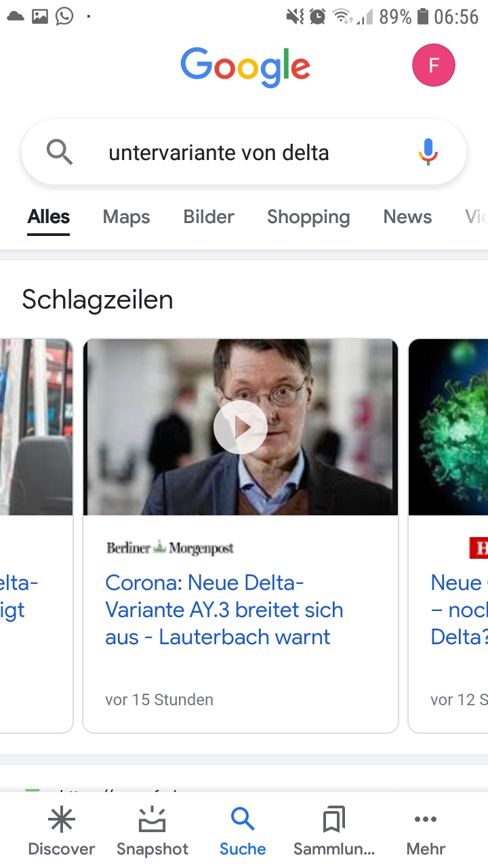Open the WhatsApp notification in the status bar
This screenshot has height=868, width=488.
coord(64,15)
